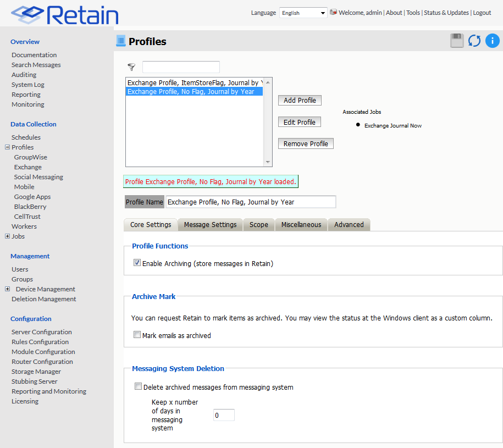Open the blue info help icon
Image resolution: width=503 pixels, height=448 pixels.
pos(492,41)
